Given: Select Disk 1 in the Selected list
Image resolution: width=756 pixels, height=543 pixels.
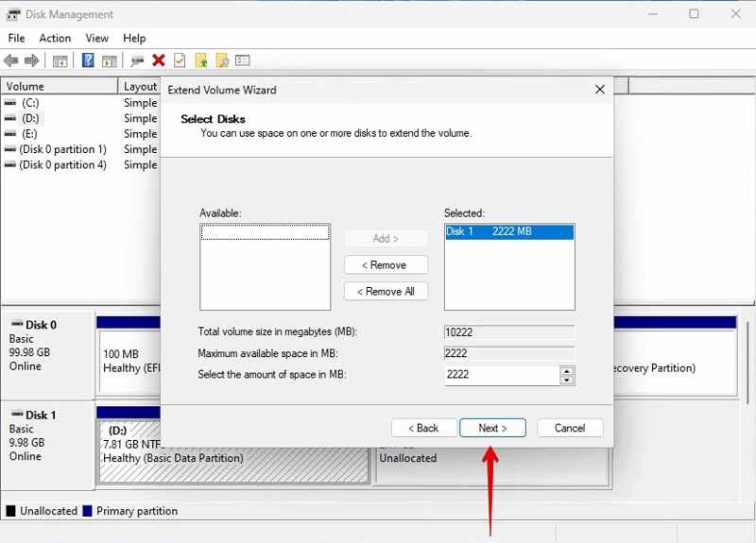Looking at the screenshot, I should [x=508, y=232].
